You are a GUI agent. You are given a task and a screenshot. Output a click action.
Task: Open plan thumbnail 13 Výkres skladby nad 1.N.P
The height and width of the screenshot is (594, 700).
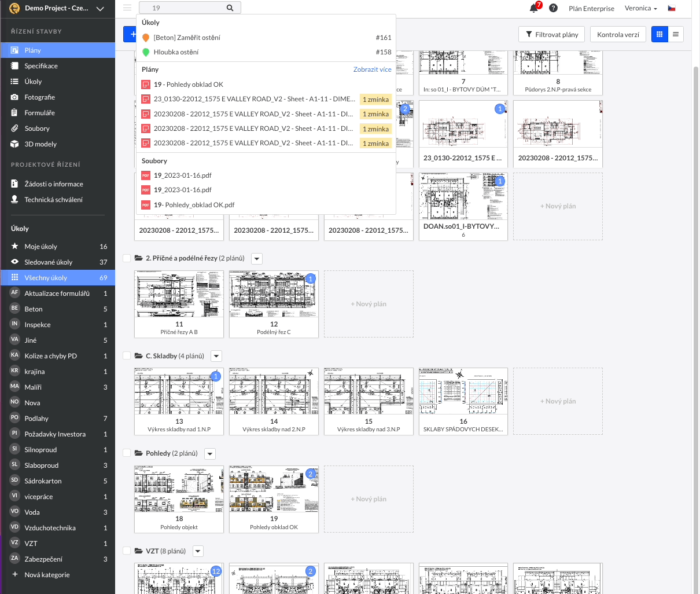click(179, 401)
